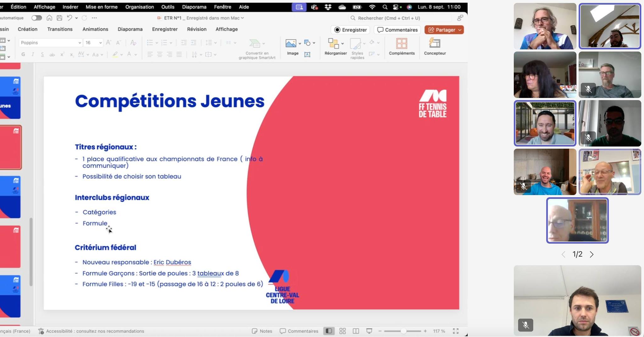Viewport: 644px width, 337px height.
Task: Clear text formatting icon
Action: click(133, 42)
